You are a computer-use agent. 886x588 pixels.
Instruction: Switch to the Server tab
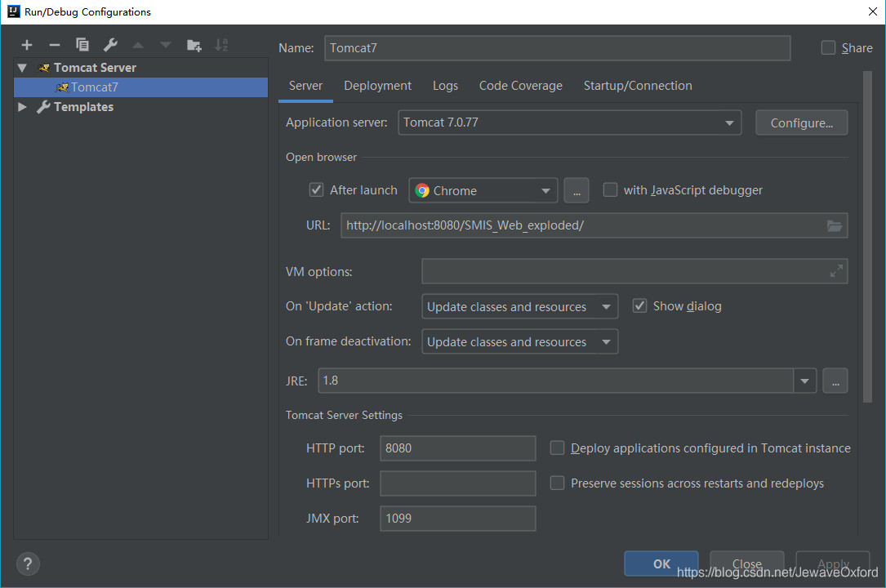point(305,86)
